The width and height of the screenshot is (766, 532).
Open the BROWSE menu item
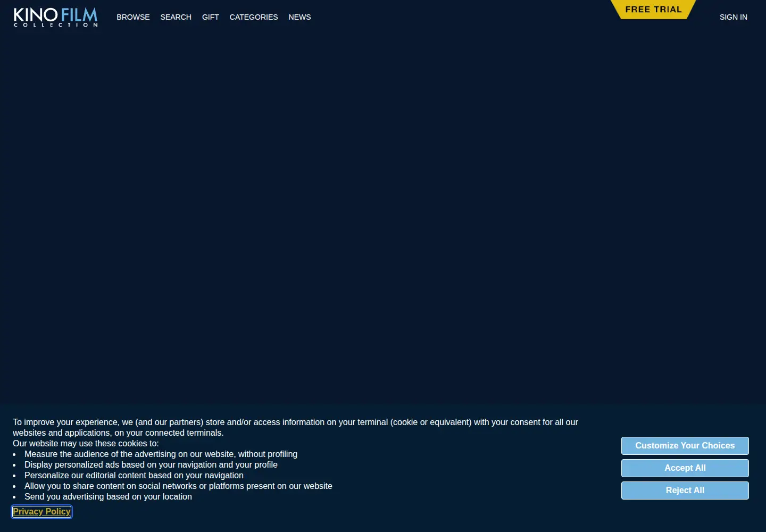[x=133, y=17]
